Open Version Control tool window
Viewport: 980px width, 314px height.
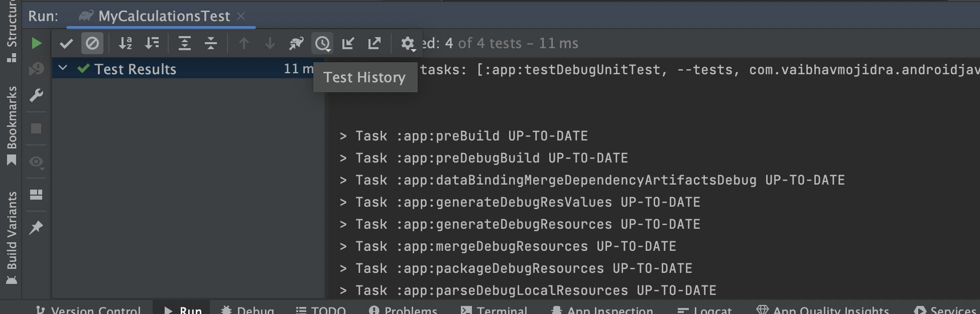[x=88, y=310]
